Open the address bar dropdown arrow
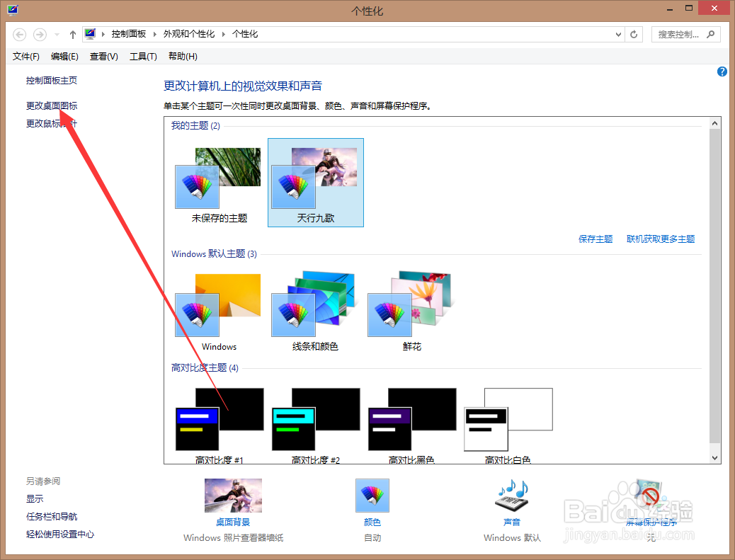 [x=617, y=34]
